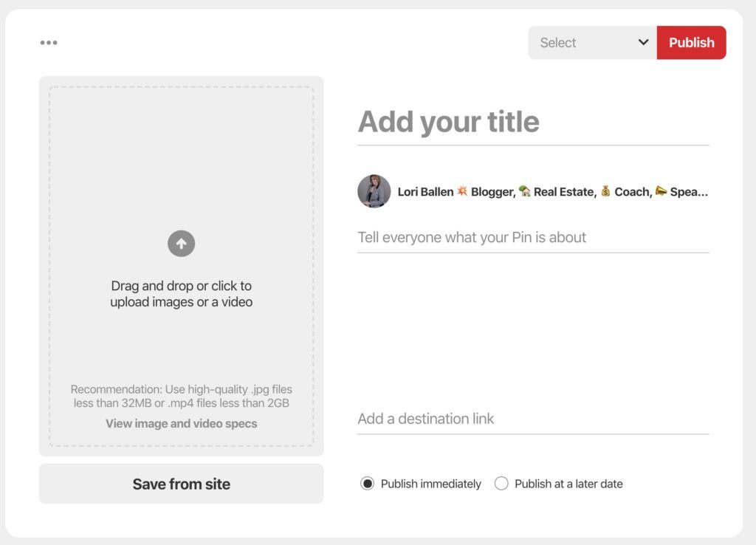Open the three-dot more options menu
756x545 pixels.
(x=49, y=42)
